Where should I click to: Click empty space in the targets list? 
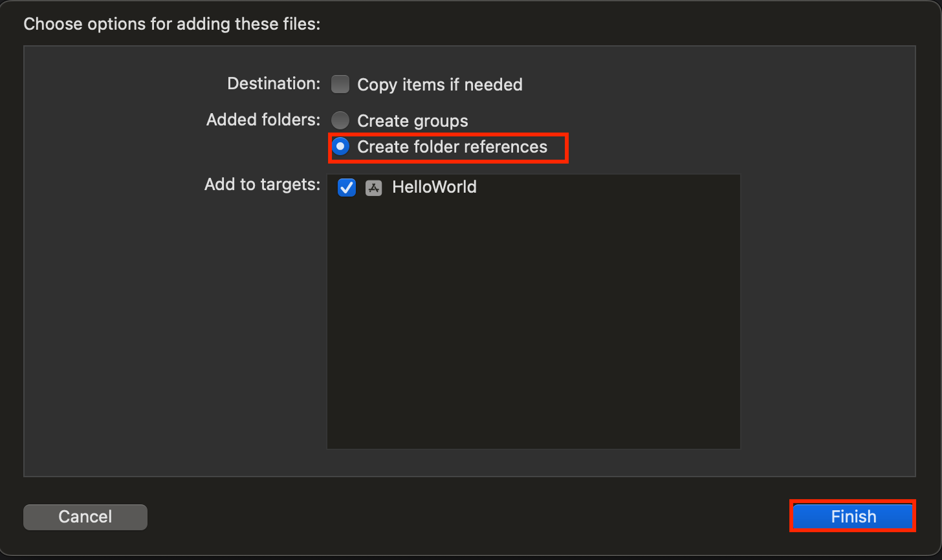(533, 336)
